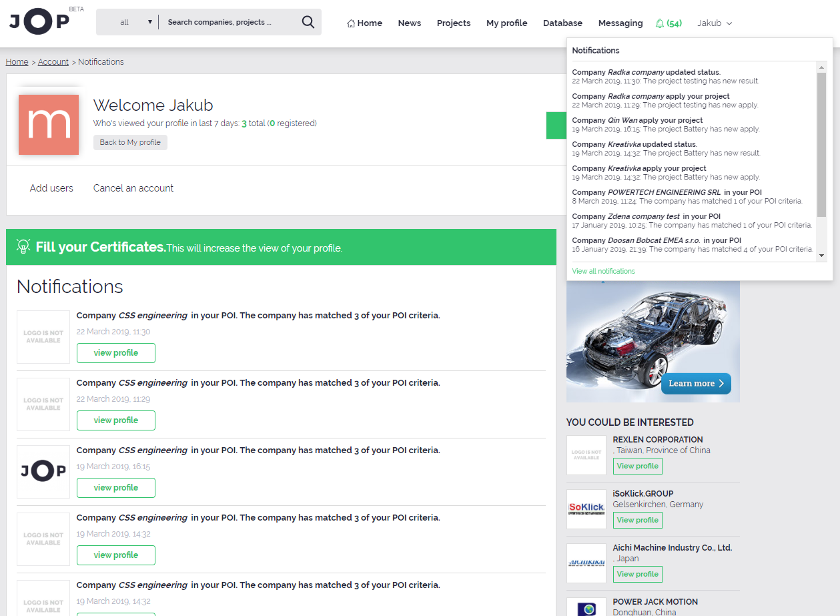Open Doosan Bobcat EMEA POI notification

(x=693, y=244)
